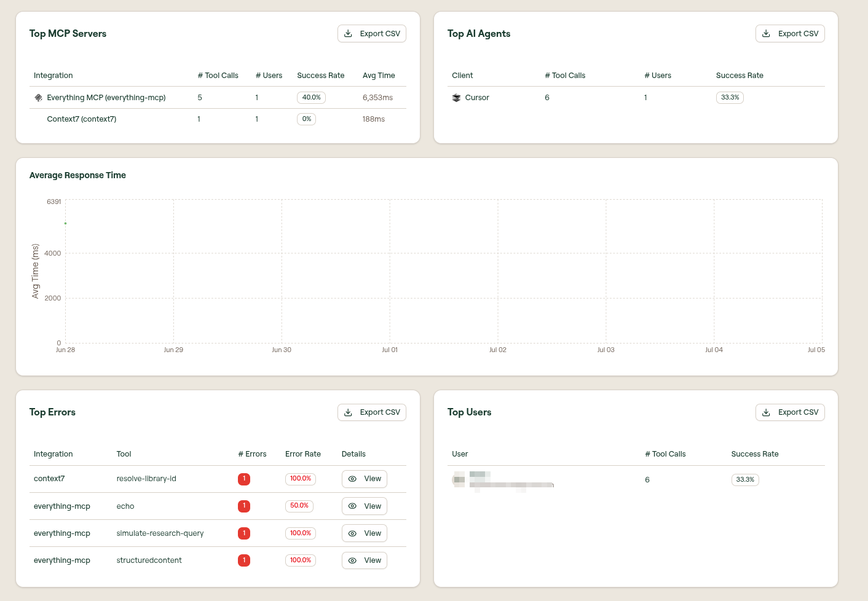Click the 50.0% error rate badge for echo

[x=299, y=506]
